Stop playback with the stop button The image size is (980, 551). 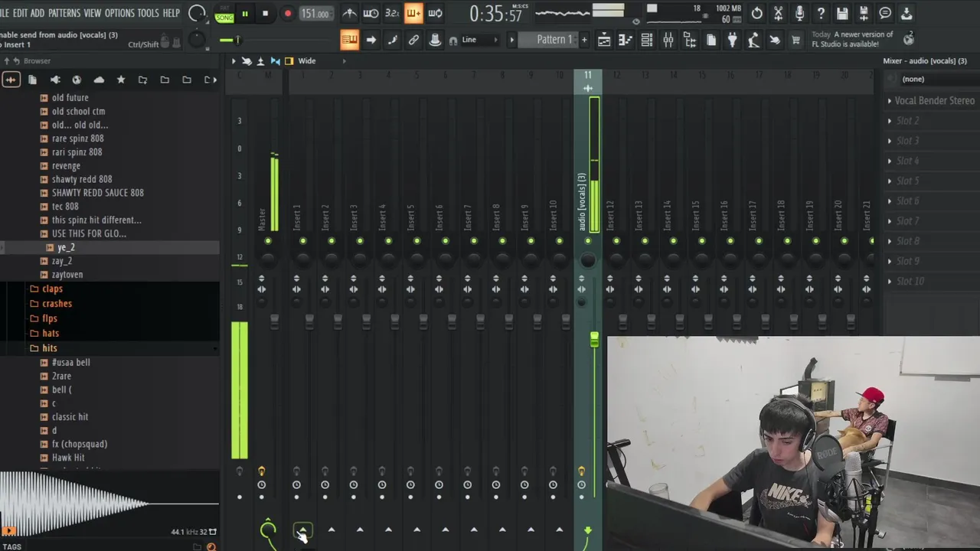pyautogui.click(x=266, y=13)
